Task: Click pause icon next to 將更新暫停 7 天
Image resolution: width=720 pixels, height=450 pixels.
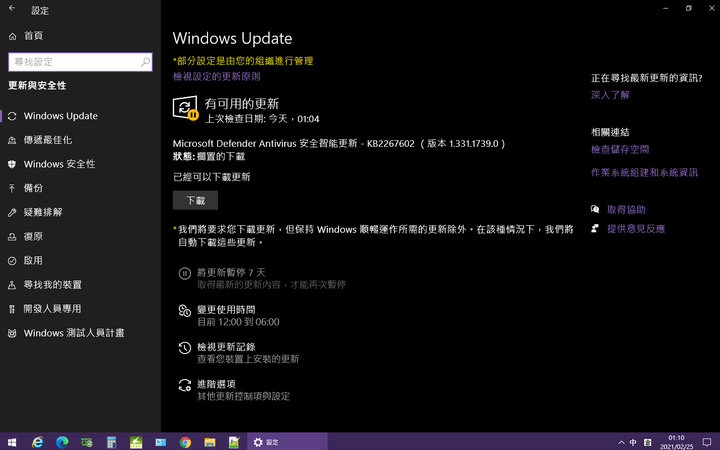Action: tap(185, 274)
